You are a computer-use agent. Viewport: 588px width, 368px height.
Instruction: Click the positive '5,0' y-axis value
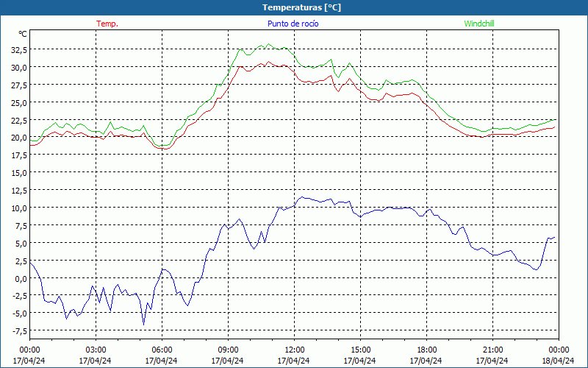click(21, 243)
